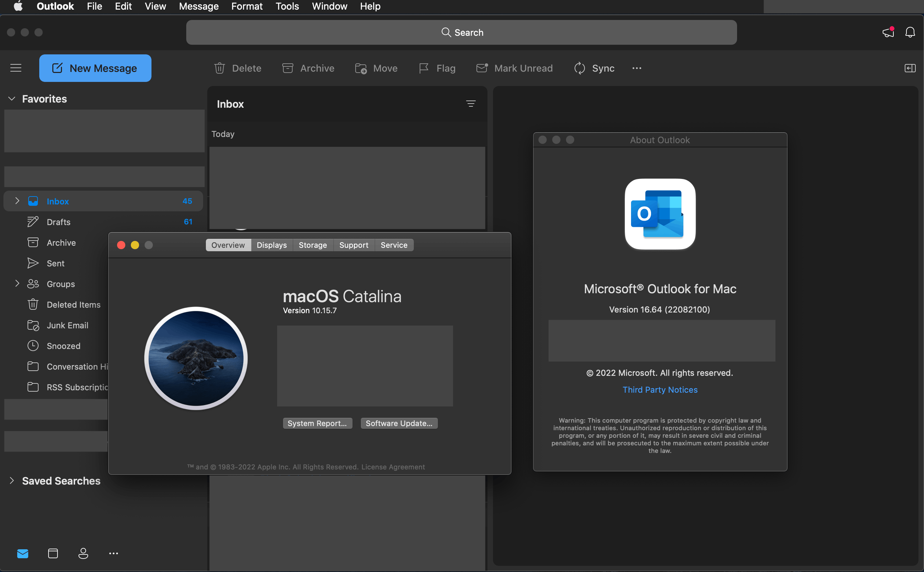Click the Mark Unread envelope icon

[482, 68]
